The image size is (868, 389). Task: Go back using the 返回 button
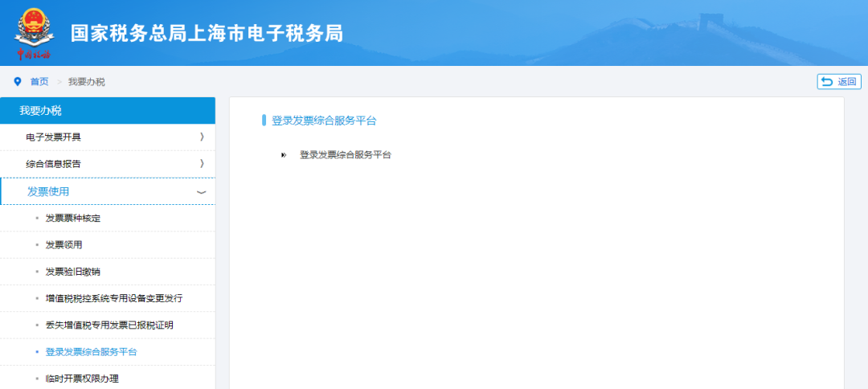coord(839,81)
